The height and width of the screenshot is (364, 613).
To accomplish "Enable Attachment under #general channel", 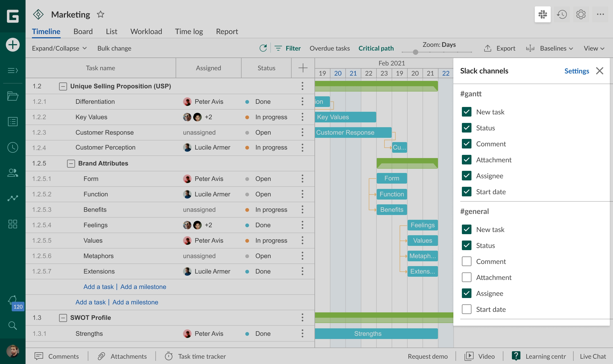I will pyautogui.click(x=467, y=278).
